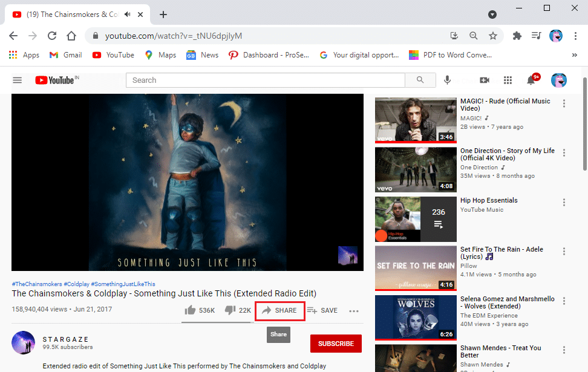The height and width of the screenshot is (372, 588).
Task: Open the more actions menu beside SAVE
Action: 354,311
